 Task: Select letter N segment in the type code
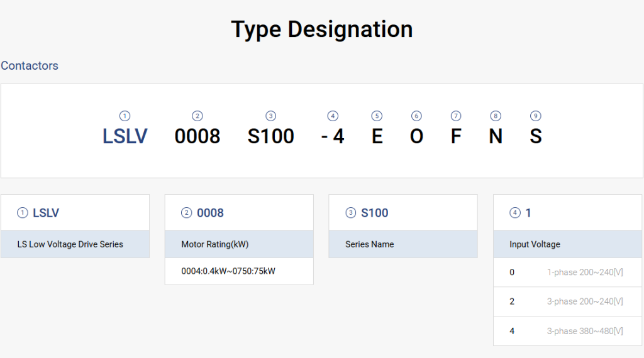496,136
